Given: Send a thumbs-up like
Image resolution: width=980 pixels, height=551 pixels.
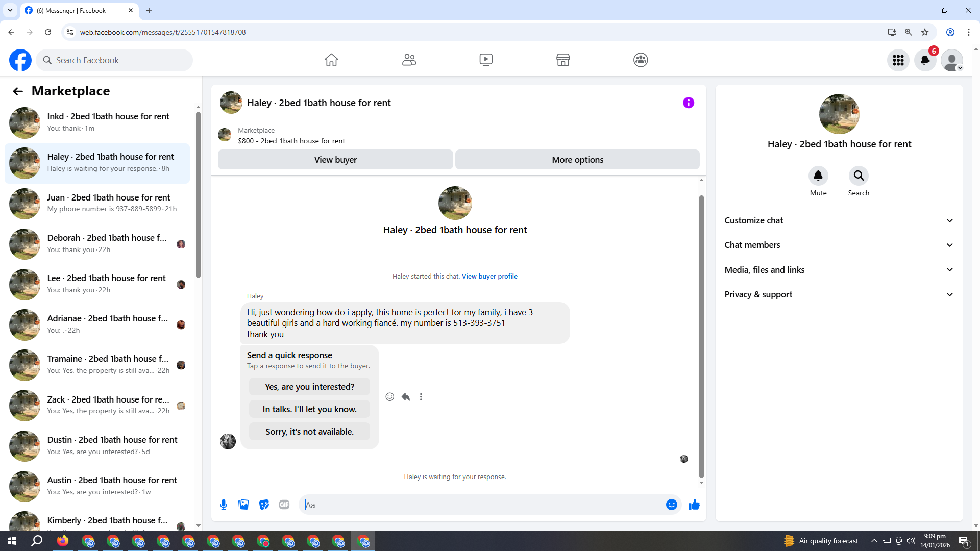Looking at the screenshot, I should coord(694,505).
